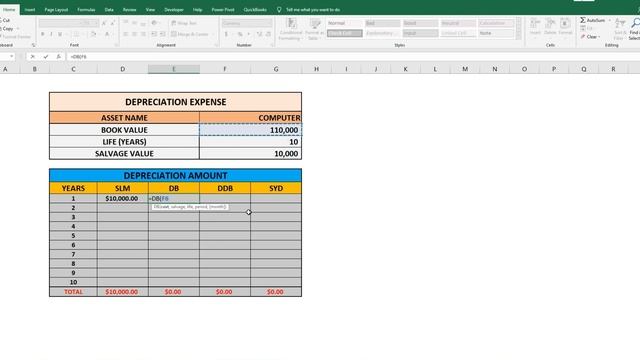640x360 pixels.
Task: Toggle Bold formatting
Action: 42,34
